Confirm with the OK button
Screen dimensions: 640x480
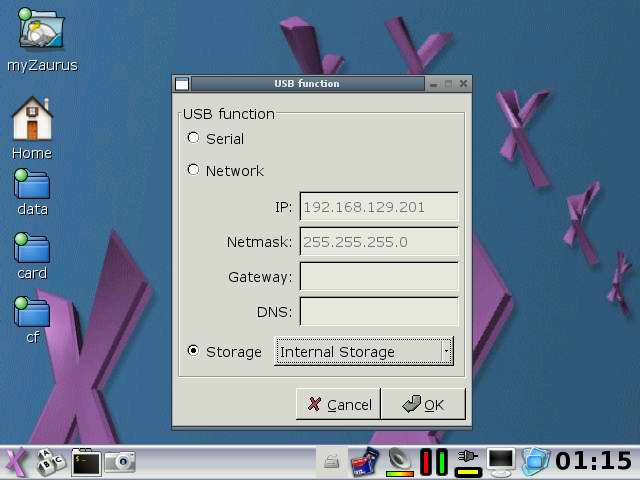[423, 404]
